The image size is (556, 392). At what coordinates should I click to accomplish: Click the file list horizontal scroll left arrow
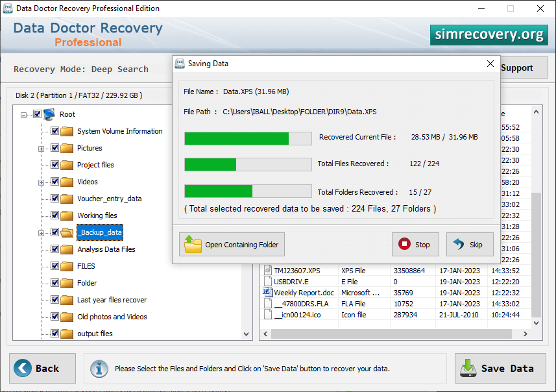coord(265,334)
